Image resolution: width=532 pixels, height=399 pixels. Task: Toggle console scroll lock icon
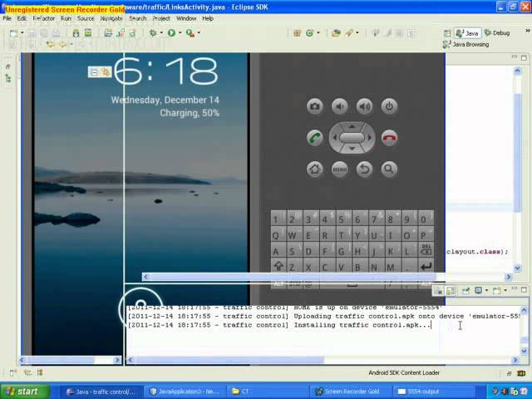click(451, 291)
